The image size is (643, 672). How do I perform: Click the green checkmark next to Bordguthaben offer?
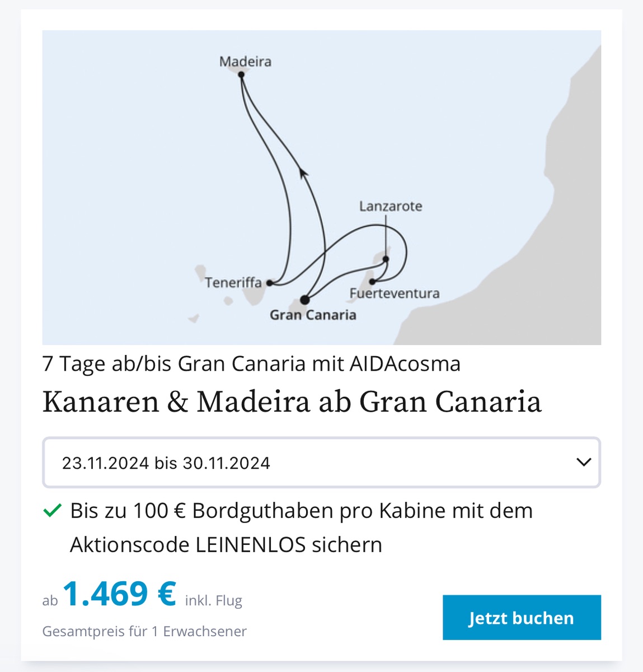(x=52, y=511)
